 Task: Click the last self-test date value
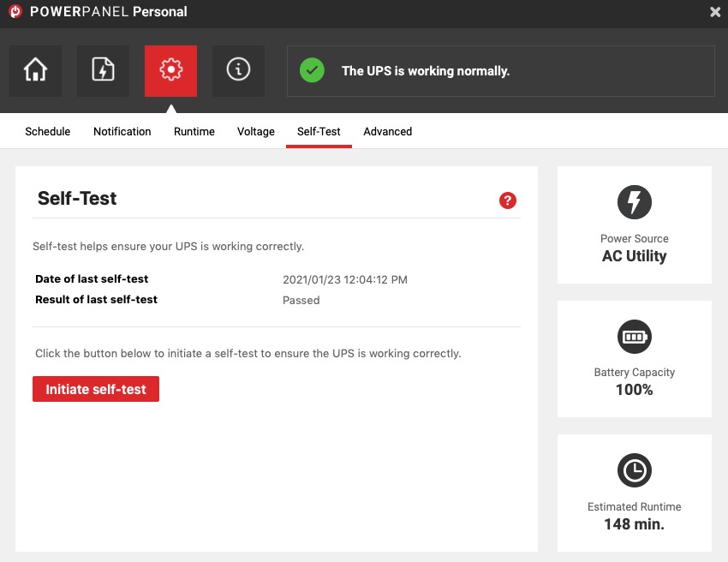point(345,279)
